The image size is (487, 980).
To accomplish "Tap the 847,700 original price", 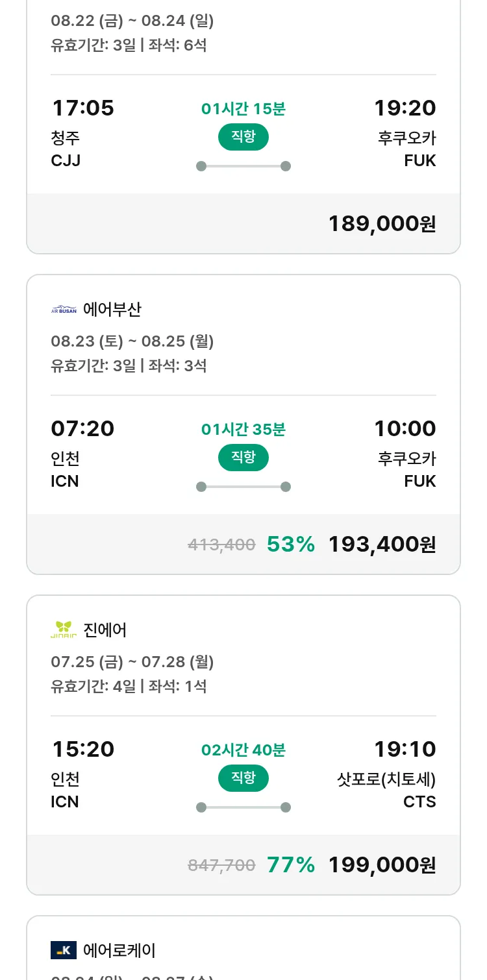I will pos(221,866).
